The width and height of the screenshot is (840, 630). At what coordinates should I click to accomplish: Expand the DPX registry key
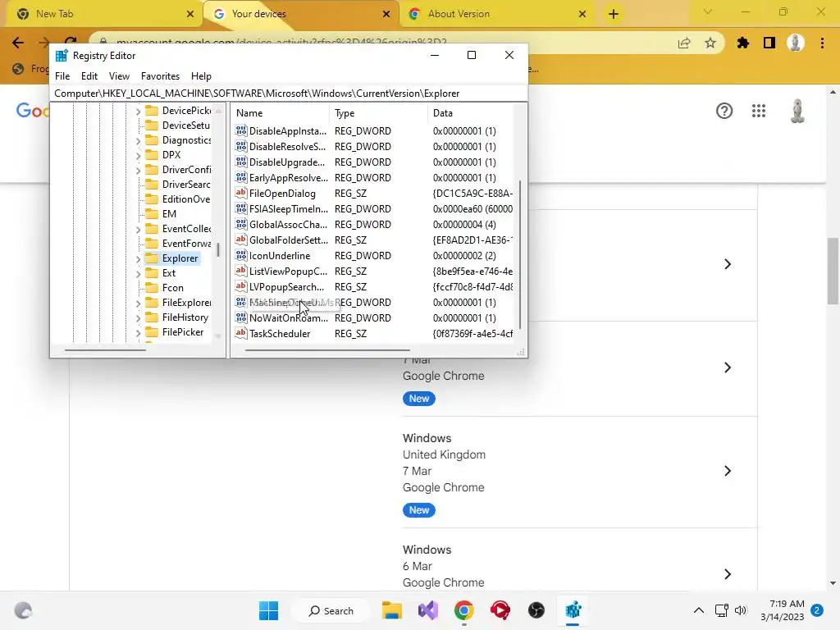pyautogui.click(x=138, y=155)
